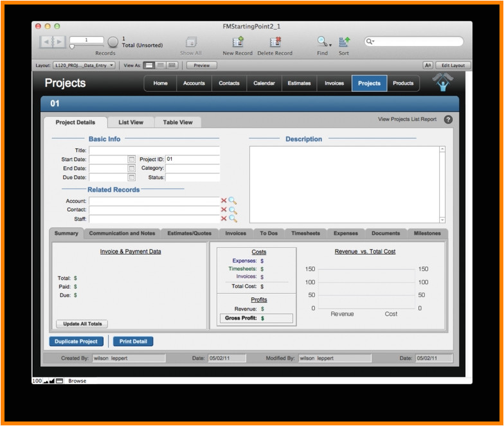Click the Update All Totals button
This screenshot has width=504, height=426.
[x=82, y=324]
